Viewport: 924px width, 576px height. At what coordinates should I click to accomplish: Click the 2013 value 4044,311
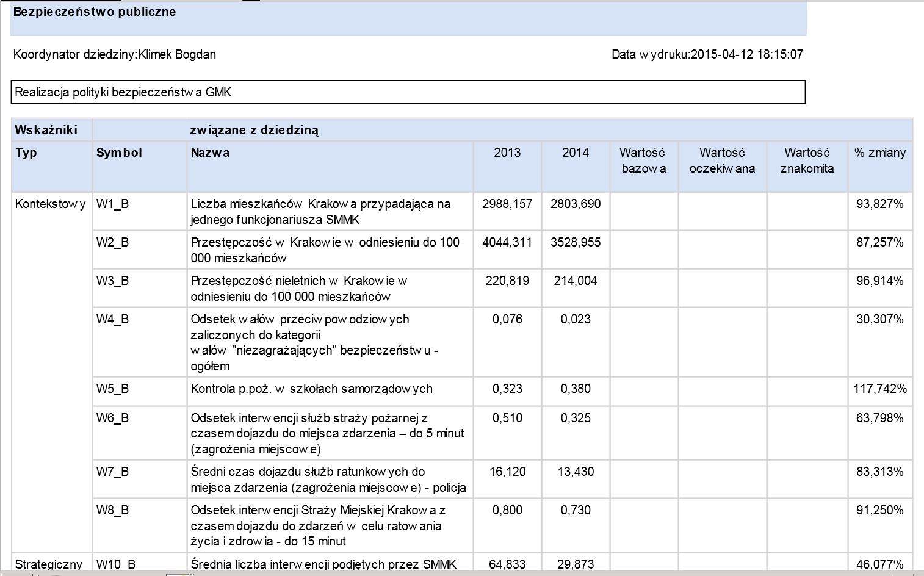coord(507,242)
